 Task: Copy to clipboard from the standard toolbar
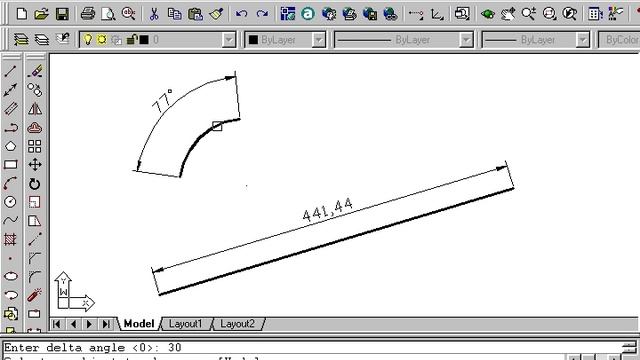tap(175, 14)
